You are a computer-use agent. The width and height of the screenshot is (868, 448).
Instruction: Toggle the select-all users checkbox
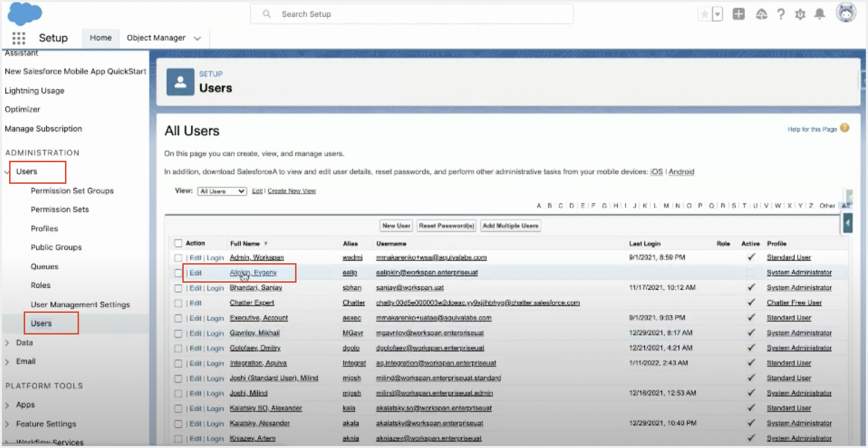(x=178, y=243)
